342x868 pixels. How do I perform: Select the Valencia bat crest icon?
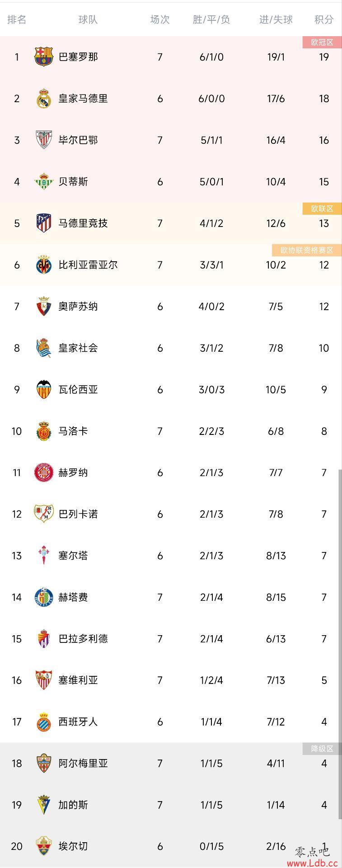[x=44, y=390]
